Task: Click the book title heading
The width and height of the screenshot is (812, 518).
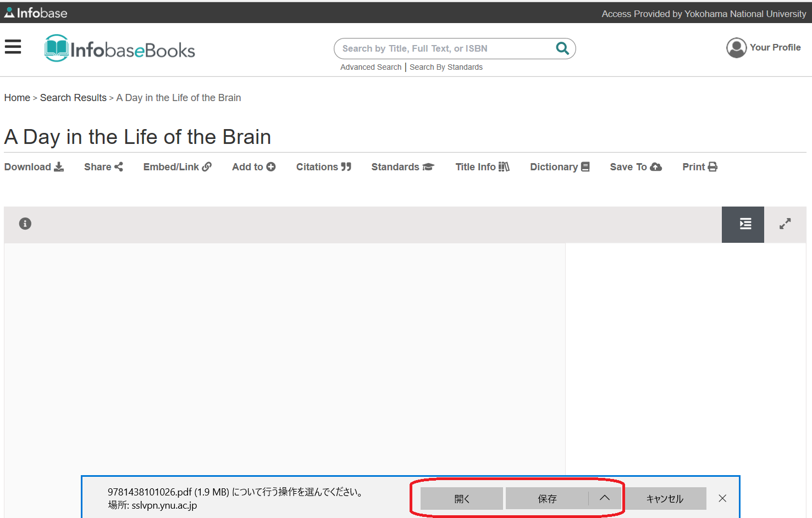Action: tap(137, 137)
